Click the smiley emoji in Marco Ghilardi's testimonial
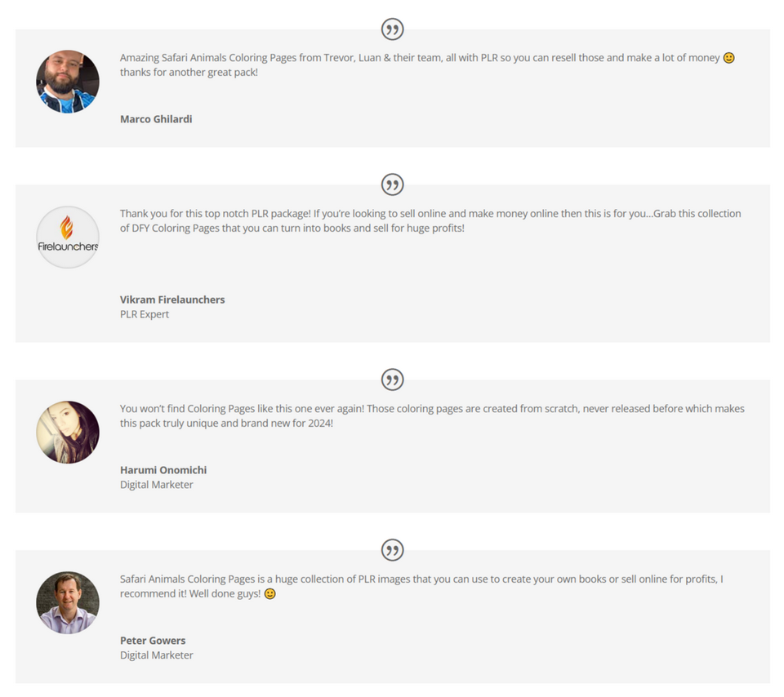This screenshot has width=784, height=697. [x=729, y=58]
